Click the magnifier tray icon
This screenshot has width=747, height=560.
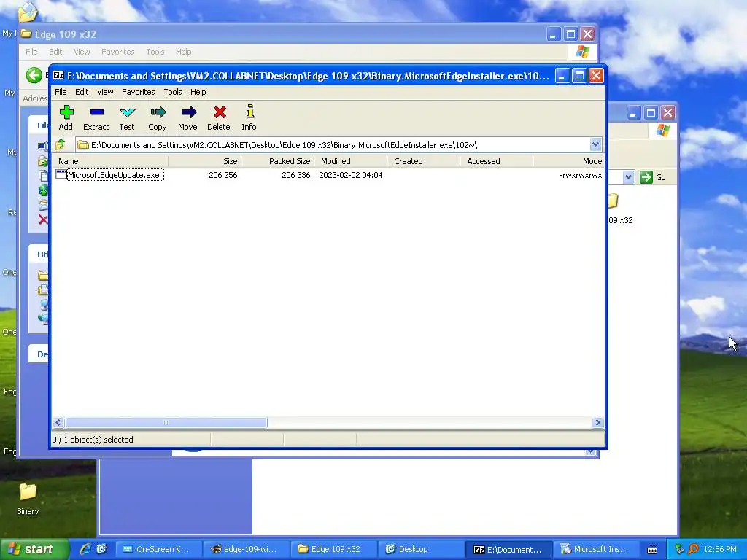pos(693,549)
